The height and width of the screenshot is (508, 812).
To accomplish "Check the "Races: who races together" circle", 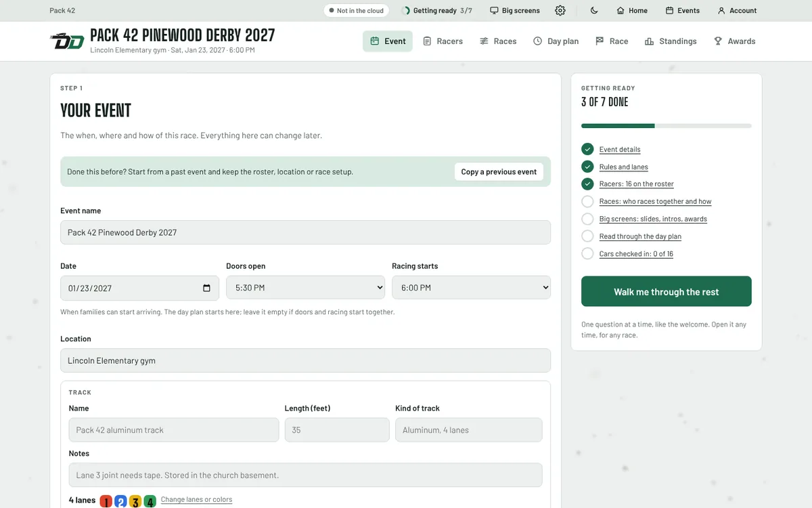I will tap(587, 201).
